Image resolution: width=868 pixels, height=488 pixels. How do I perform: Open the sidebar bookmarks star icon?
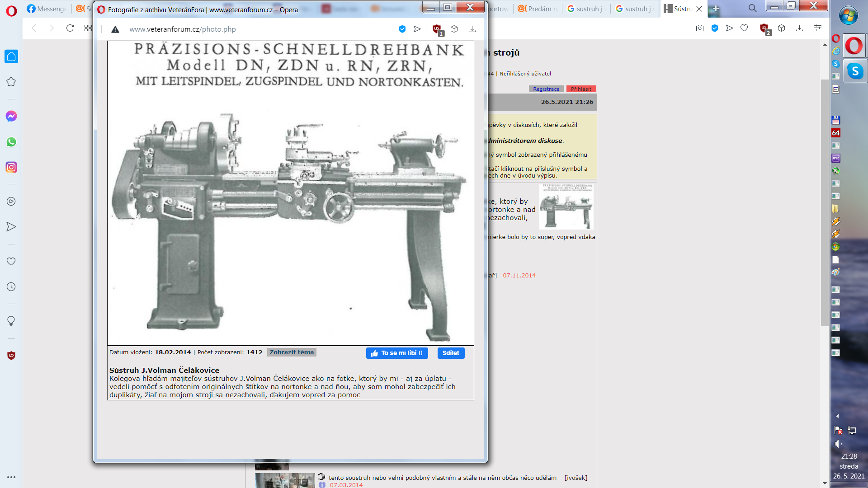point(11,82)
